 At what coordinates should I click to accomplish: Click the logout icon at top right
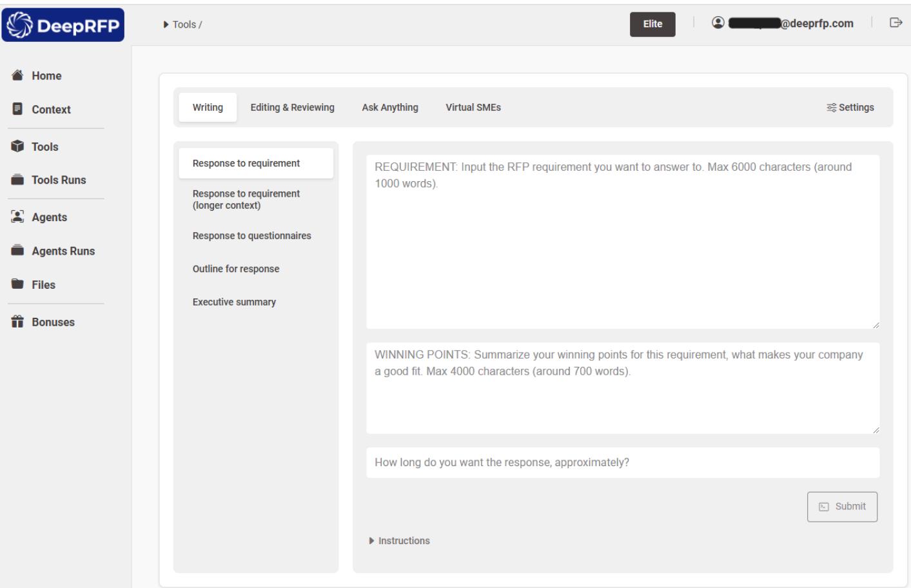(x=896, y=23)
